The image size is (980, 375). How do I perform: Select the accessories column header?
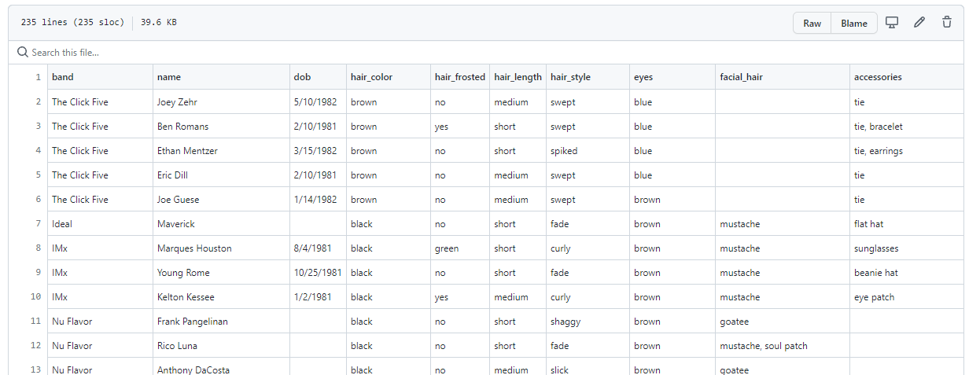907,77
